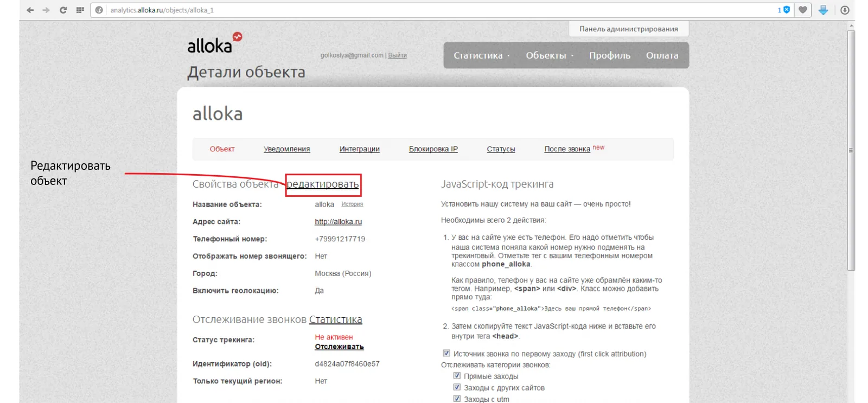Screen dimensions: 868x403
Task: Switch to the Уведомления tab
Action: pyautogui.click(x=287, y=149)
